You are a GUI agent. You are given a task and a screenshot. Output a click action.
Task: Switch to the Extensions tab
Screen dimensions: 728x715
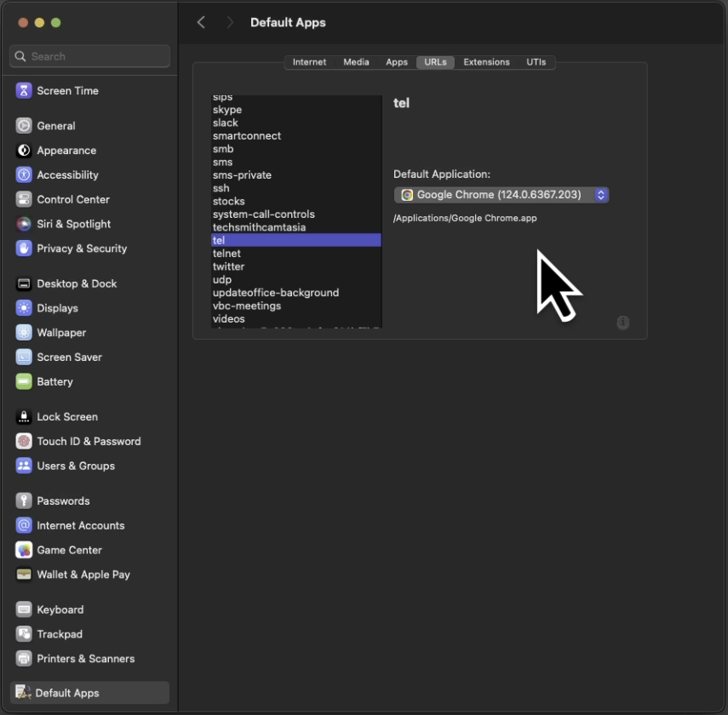(x=486, y=62)
